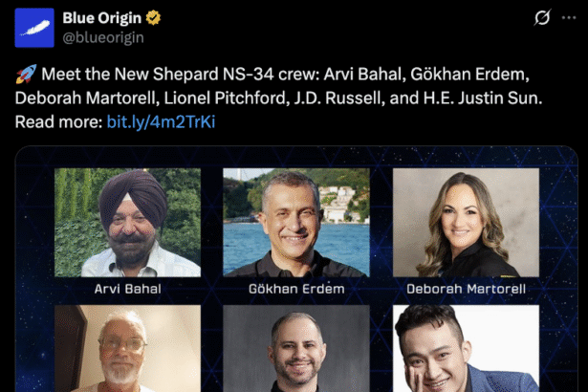Open the blue-blazer man's photo
Screen dimensions: 588x392
[466, 348]
